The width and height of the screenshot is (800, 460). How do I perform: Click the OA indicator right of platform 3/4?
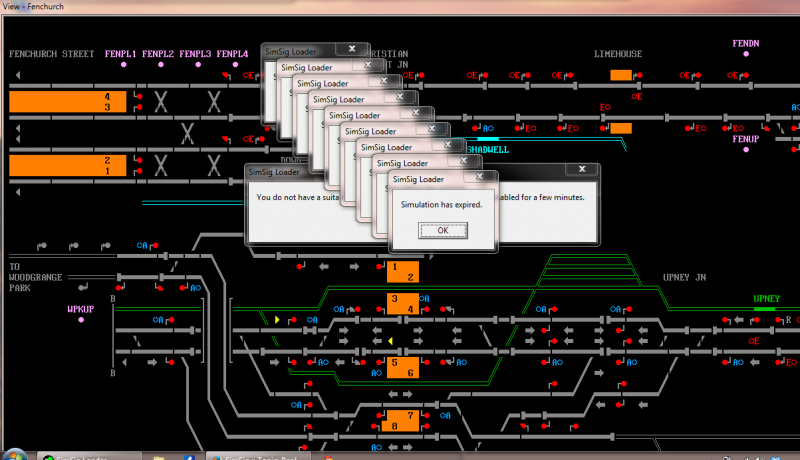[x=424, y=298]
